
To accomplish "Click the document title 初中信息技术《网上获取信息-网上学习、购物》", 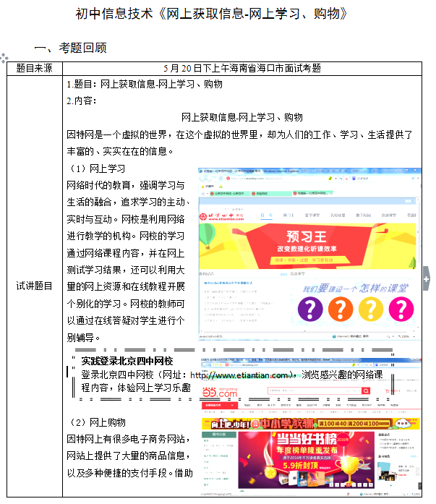I will tap(211, 14).
